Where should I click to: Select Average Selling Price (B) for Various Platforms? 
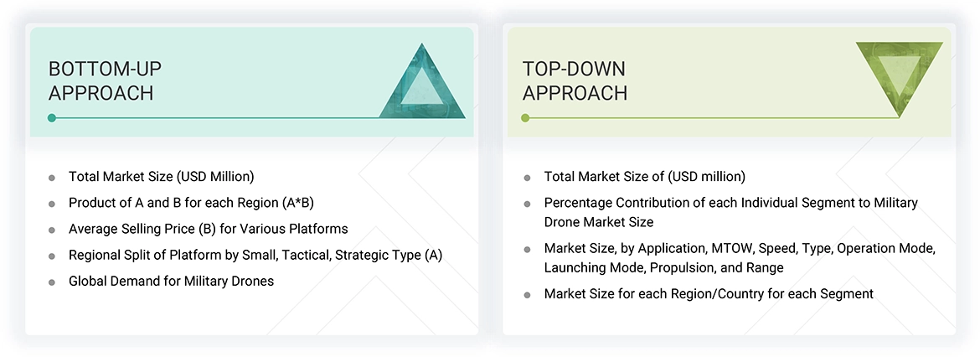(x=208, y=229)
